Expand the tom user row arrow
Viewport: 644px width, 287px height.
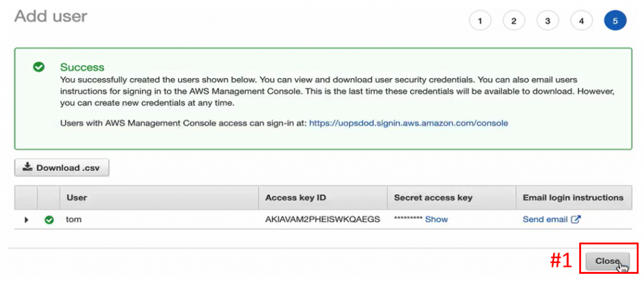[26, 220]
